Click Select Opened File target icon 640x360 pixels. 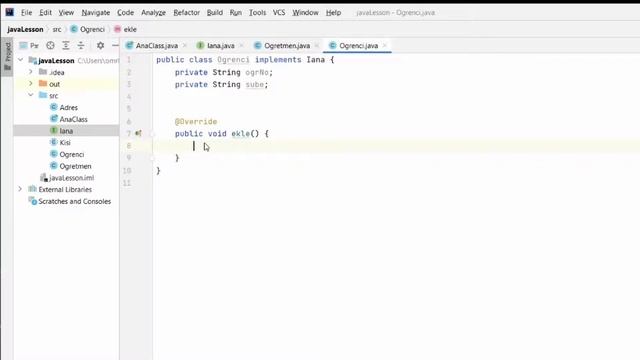(x=50, y=46)
